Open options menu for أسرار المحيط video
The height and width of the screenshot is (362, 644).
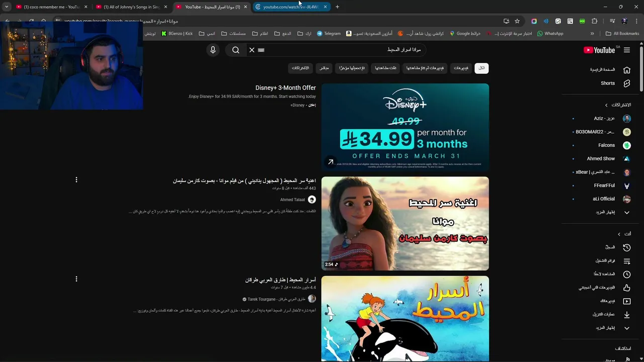76,279
